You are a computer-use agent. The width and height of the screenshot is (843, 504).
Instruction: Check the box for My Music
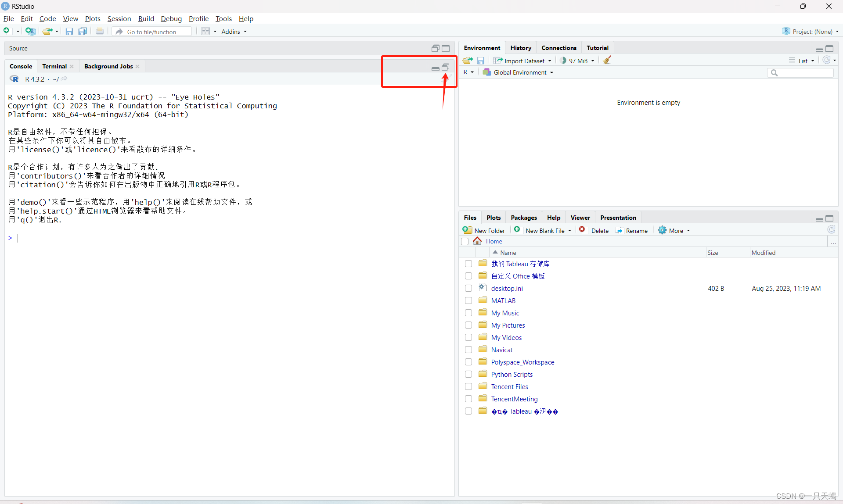[x=468, y=313]
